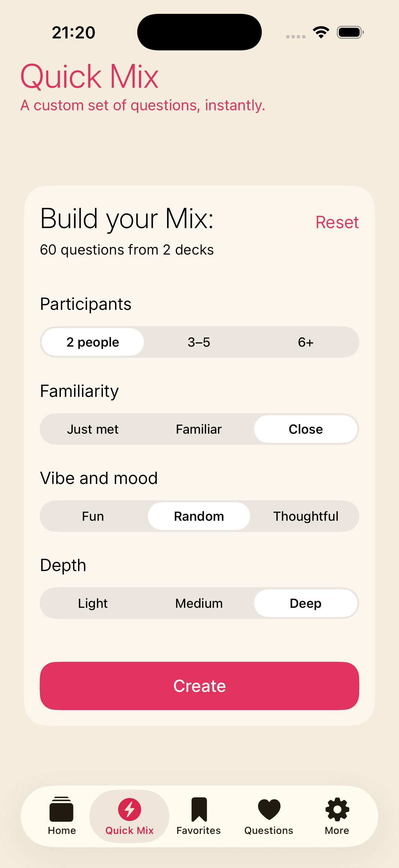Choose the Close familiarity segment
This screenshot has width=399, height=868.
click(305, 429)
